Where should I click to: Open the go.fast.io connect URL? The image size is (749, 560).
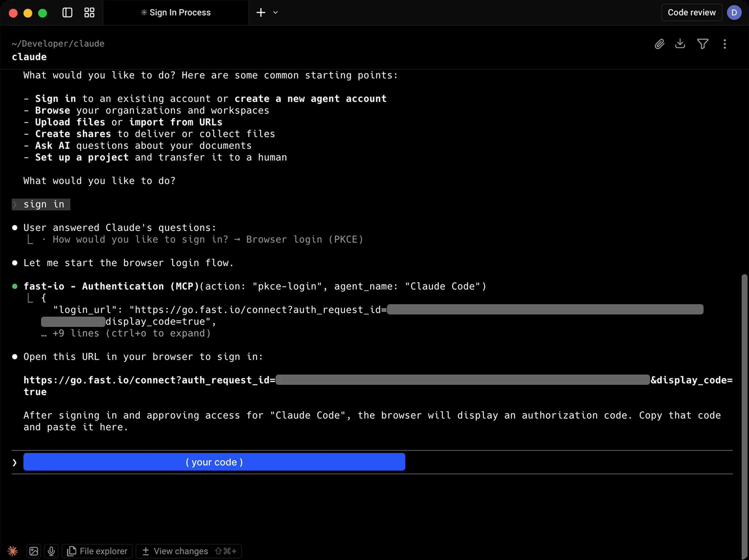[149, 380]
